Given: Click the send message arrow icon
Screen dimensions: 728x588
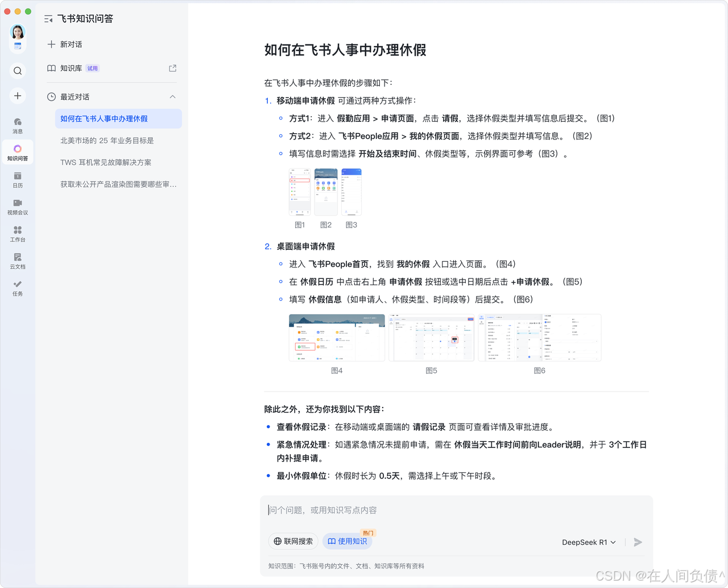Looking at the screenshot, I should pyautogui.click(x=638, y=542).
